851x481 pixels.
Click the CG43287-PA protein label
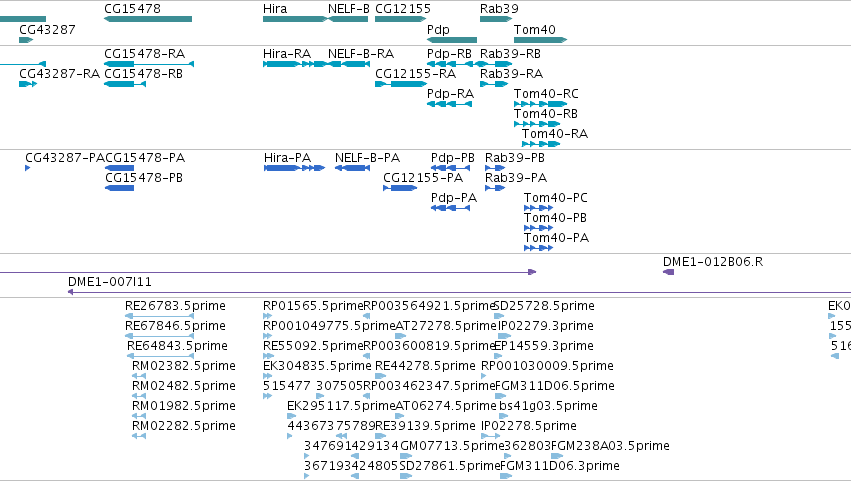(65, 158)
